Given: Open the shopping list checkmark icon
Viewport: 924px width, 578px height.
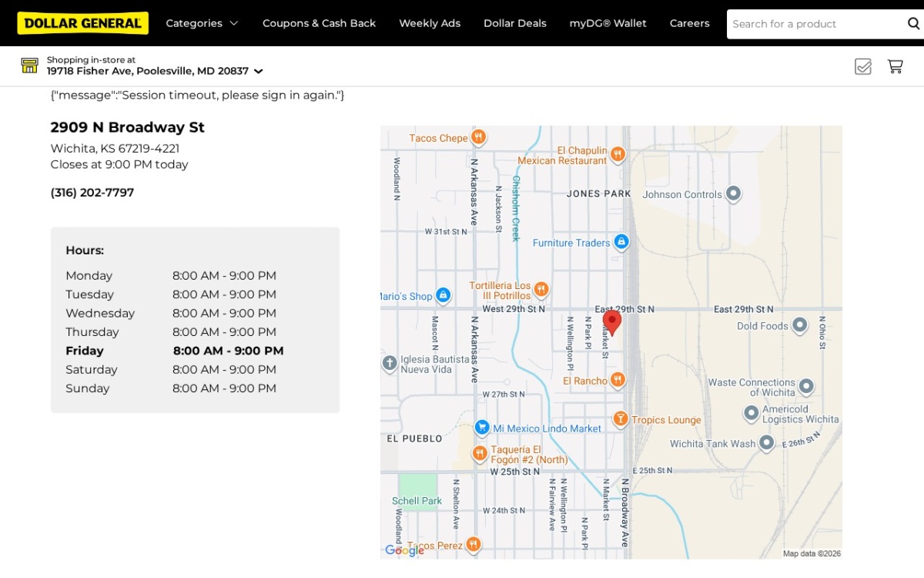Looking at the screenshot, I should (x=863, y=66).
